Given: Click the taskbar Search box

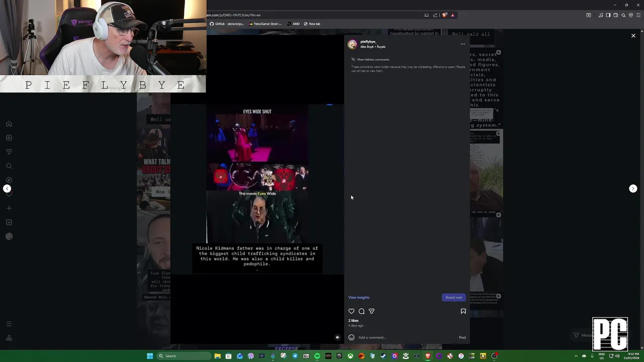Looking at the screenshot, I should click(184, 356).
